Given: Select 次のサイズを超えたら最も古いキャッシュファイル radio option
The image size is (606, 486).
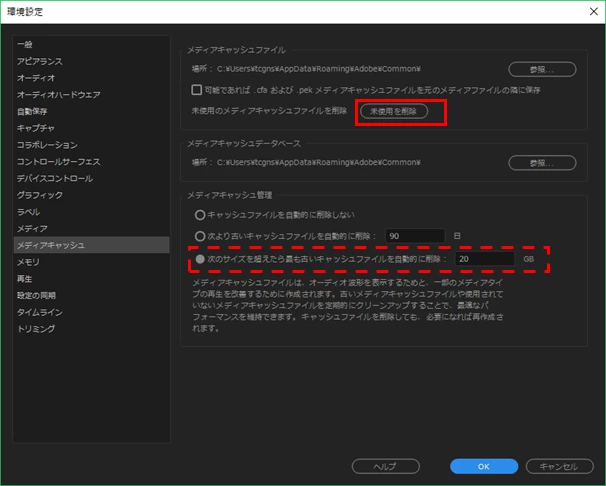Looking at the screenshot, I should pyautogui.click(x=200, y=259).
